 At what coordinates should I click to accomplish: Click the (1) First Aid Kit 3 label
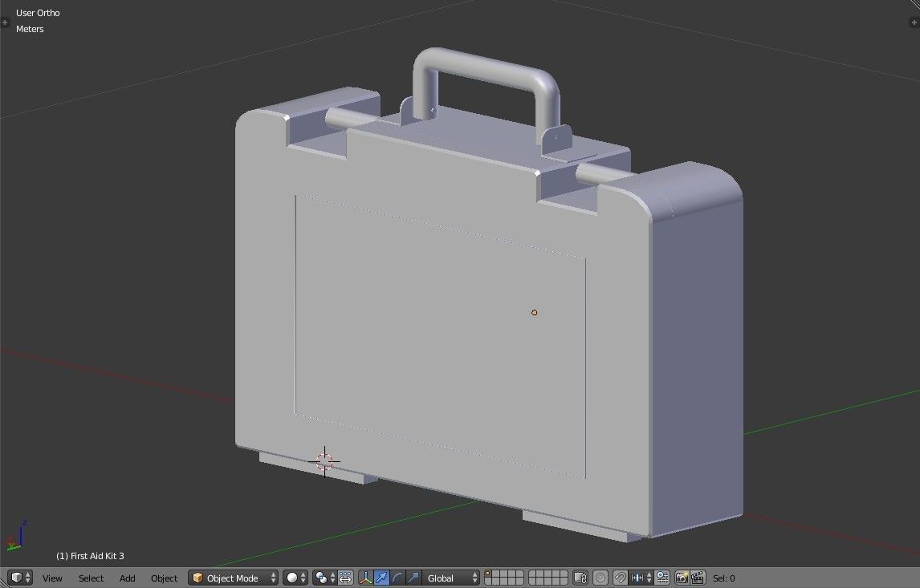pos(90,556)
